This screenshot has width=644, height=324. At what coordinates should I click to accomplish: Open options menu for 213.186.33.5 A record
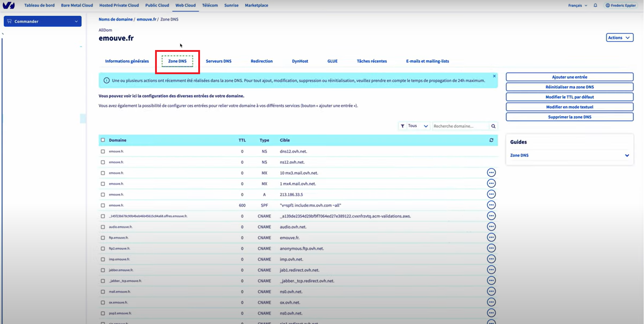(491, 194)
